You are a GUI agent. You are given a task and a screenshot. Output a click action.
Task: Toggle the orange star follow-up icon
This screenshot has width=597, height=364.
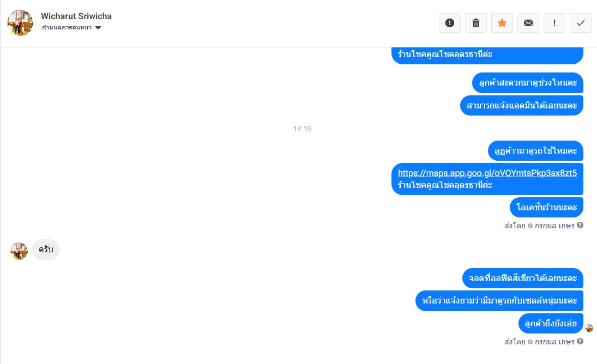[x=502, y=23]
